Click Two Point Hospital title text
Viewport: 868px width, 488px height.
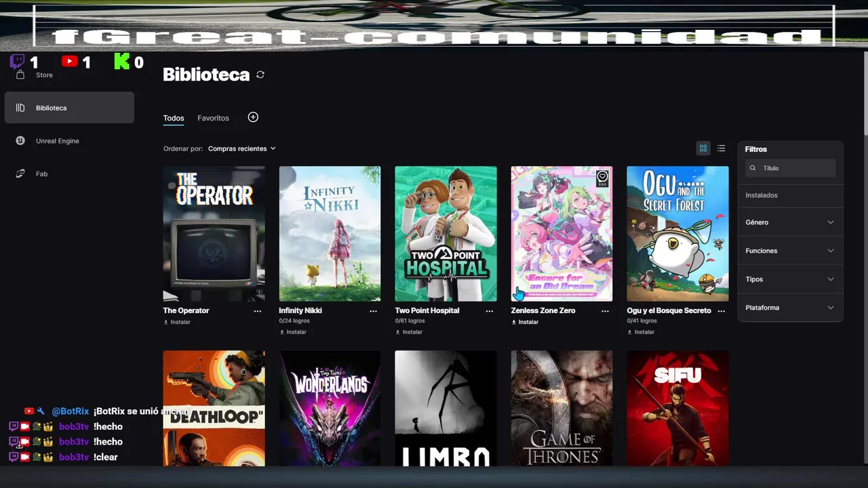tap(427, 310)
